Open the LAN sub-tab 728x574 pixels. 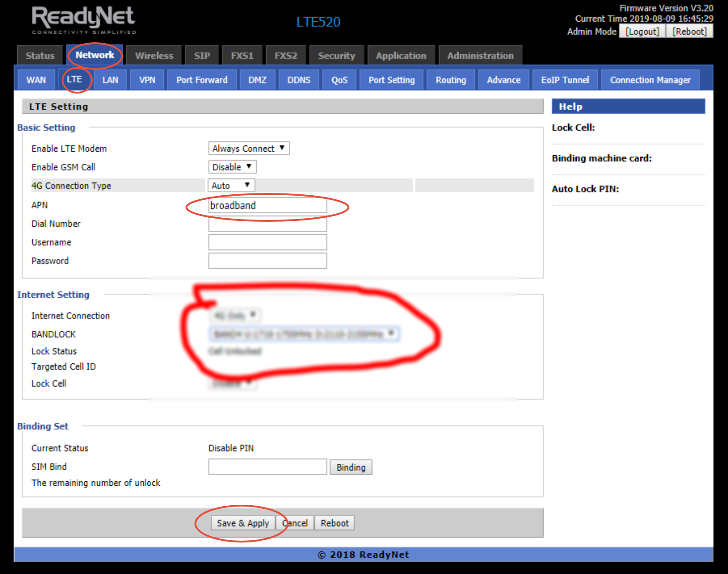pos(110,80)
